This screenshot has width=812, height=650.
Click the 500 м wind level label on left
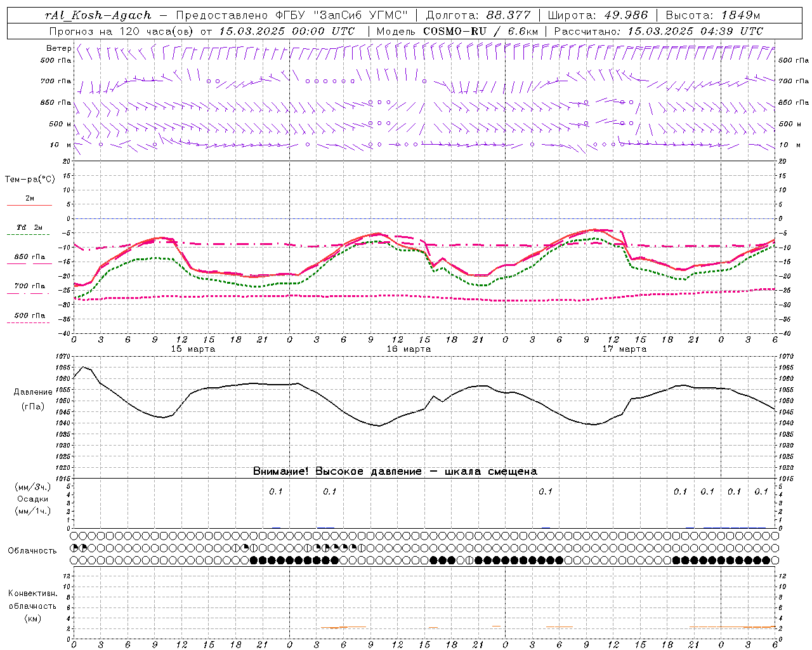tap(60, 124)
